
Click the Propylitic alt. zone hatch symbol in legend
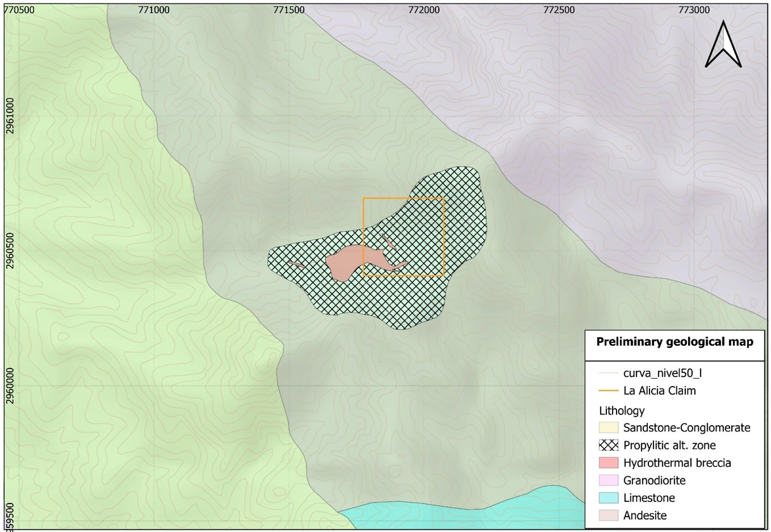point(609,445)
